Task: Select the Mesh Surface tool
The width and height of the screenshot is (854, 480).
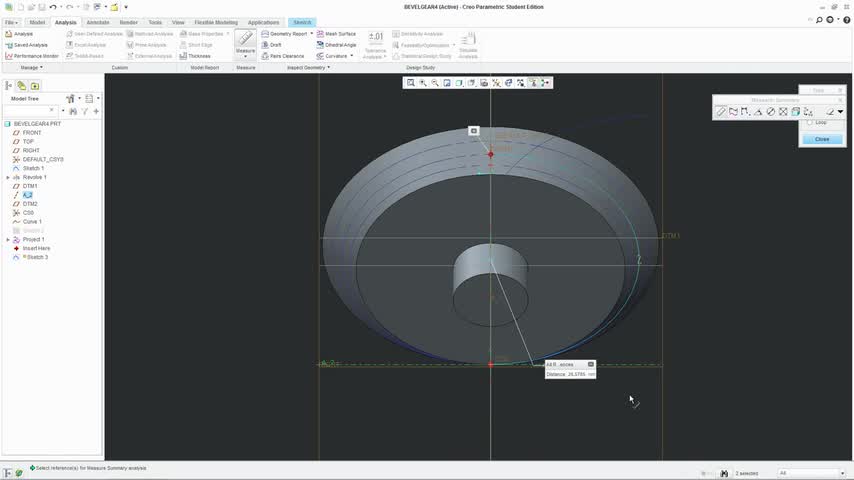Action: click(x=336, y=34)
